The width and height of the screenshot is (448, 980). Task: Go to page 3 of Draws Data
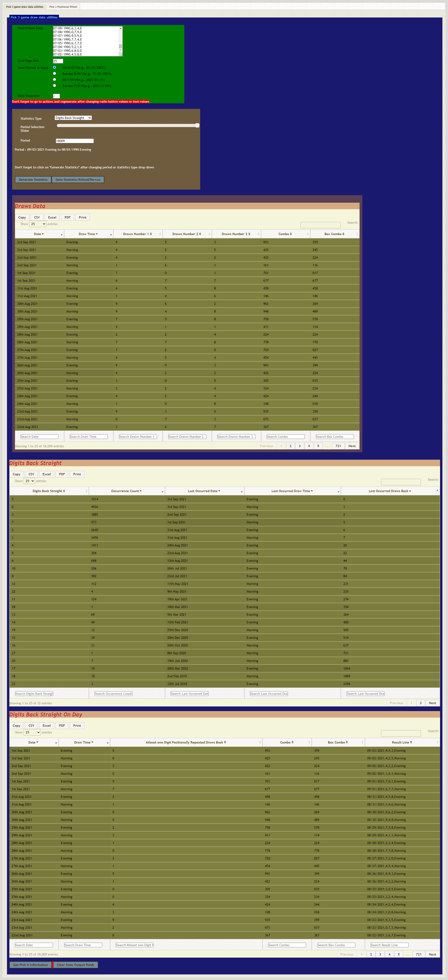(x=300, y=446)
